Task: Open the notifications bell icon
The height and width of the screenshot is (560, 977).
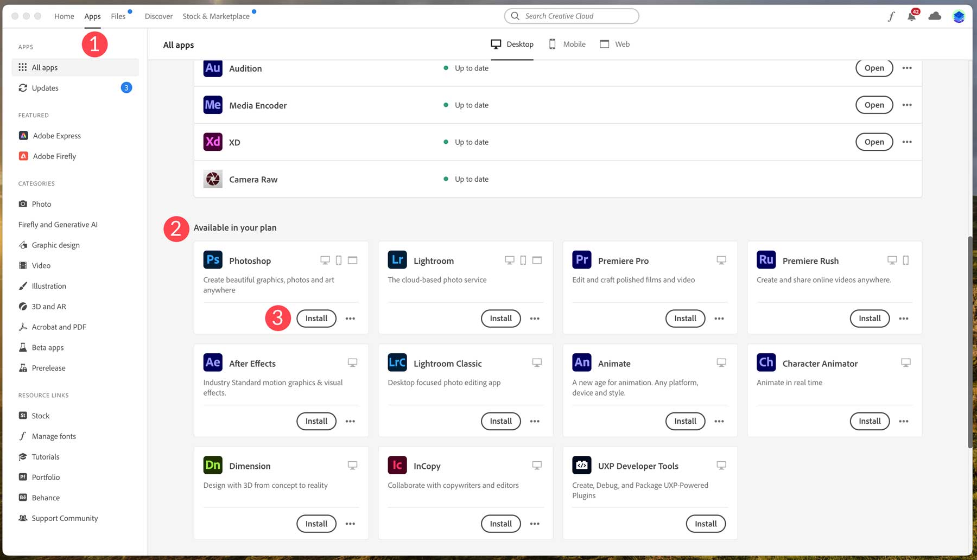Action: 911,16
